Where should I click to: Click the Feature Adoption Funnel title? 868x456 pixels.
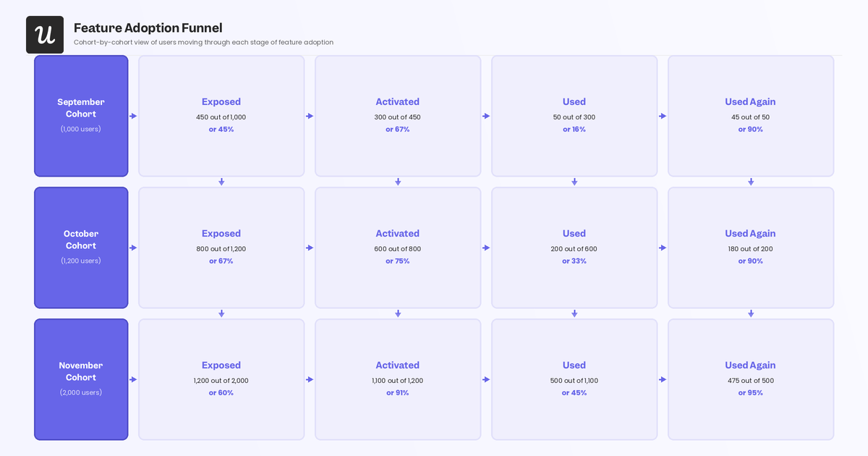(148, 28)
